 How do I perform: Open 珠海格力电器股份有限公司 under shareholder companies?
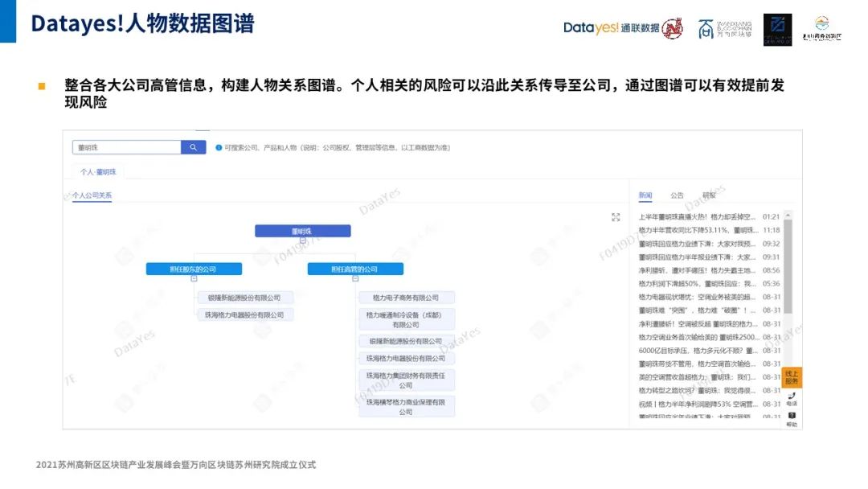[x=245, y=314]
